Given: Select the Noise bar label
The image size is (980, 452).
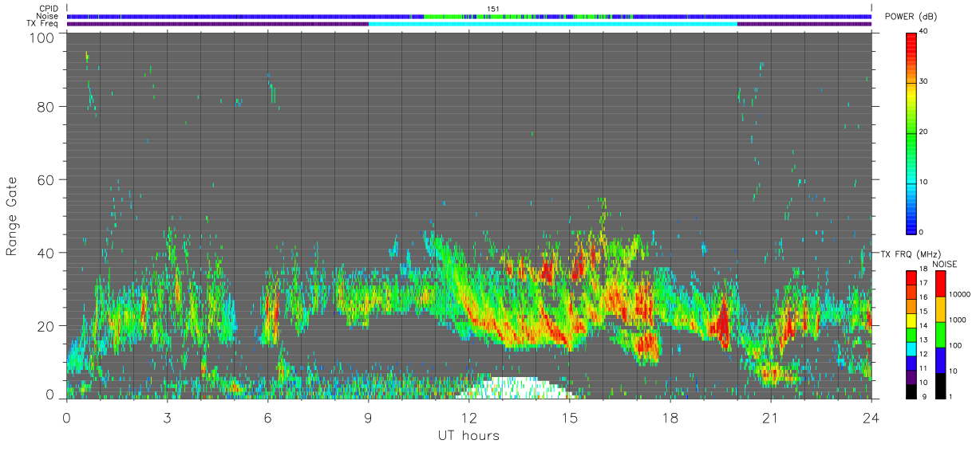Looking at the screenshot, I should click(47, 16).
